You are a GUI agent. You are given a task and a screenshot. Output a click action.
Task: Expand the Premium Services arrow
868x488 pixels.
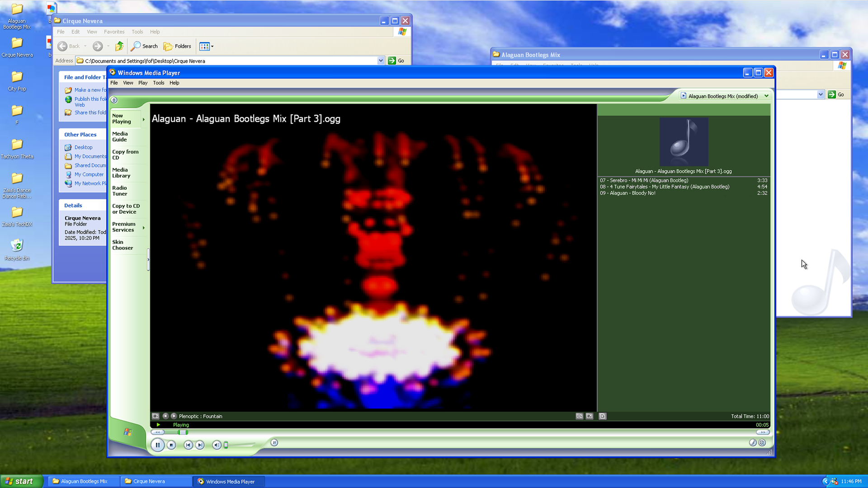[x=143, y=227]
